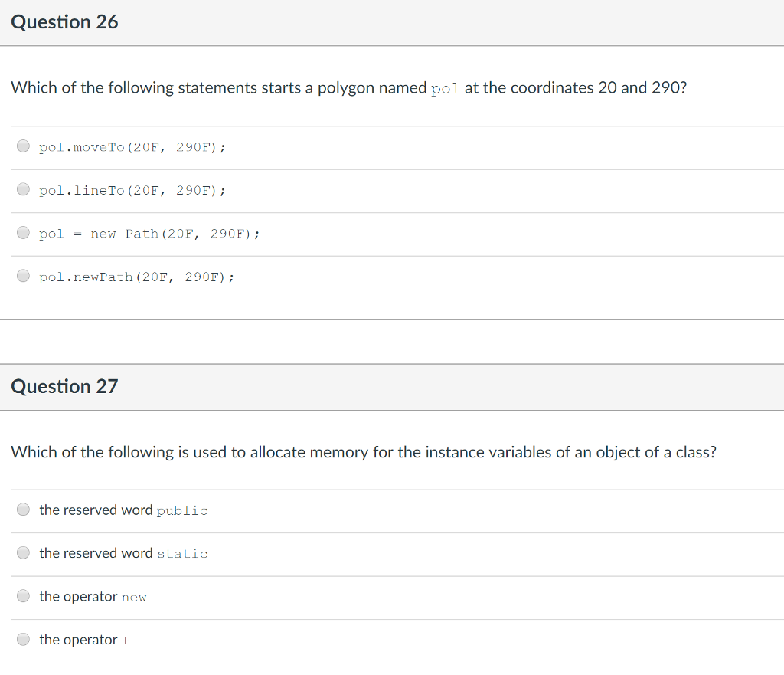Viewport: 784px width, 675px height.
Task: Click the 'the operator new' answer label
Action: (93, 596)
